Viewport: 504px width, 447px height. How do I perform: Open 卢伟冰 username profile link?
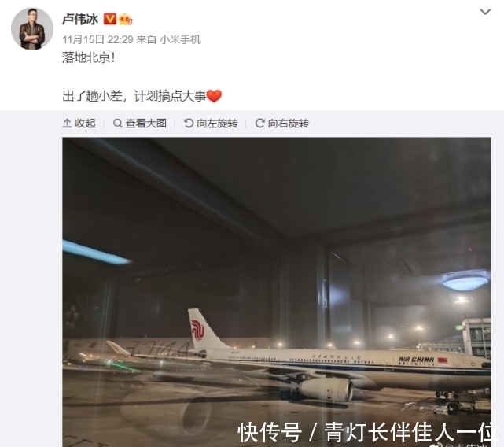click(80, 20)
